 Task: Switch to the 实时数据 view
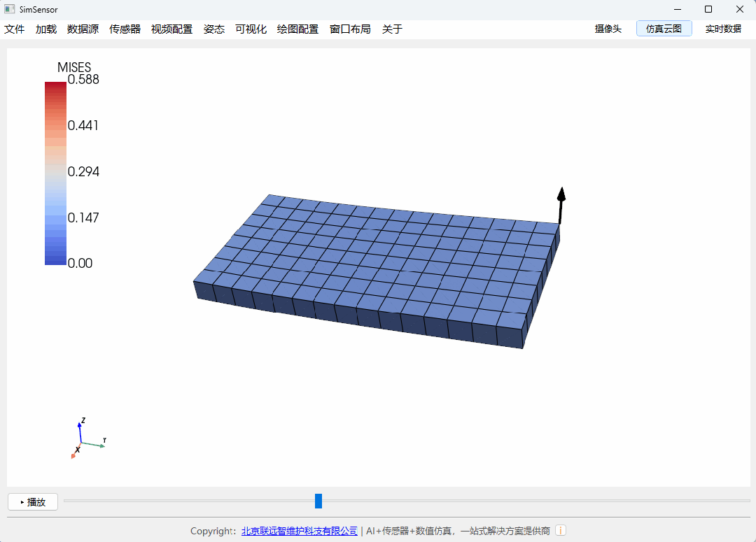(722, 29)
